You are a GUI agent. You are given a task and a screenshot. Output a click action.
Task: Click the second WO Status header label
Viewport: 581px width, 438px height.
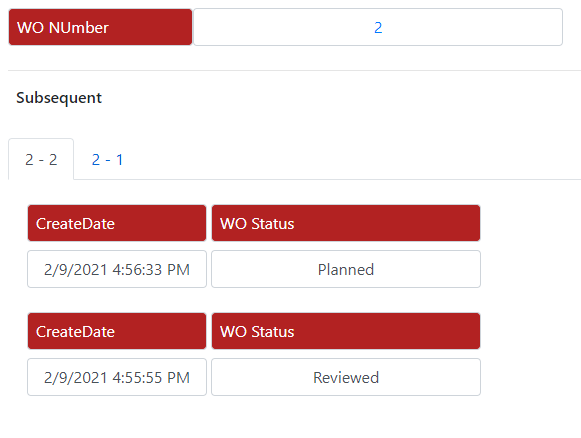pos(346,331)
